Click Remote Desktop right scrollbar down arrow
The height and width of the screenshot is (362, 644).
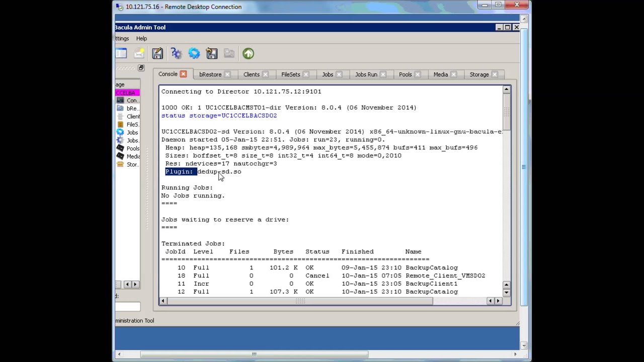[x=524, y=345]
